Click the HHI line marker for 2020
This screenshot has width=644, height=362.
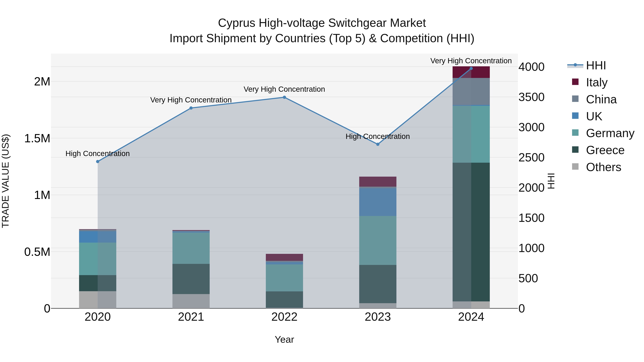coord(98,162)
